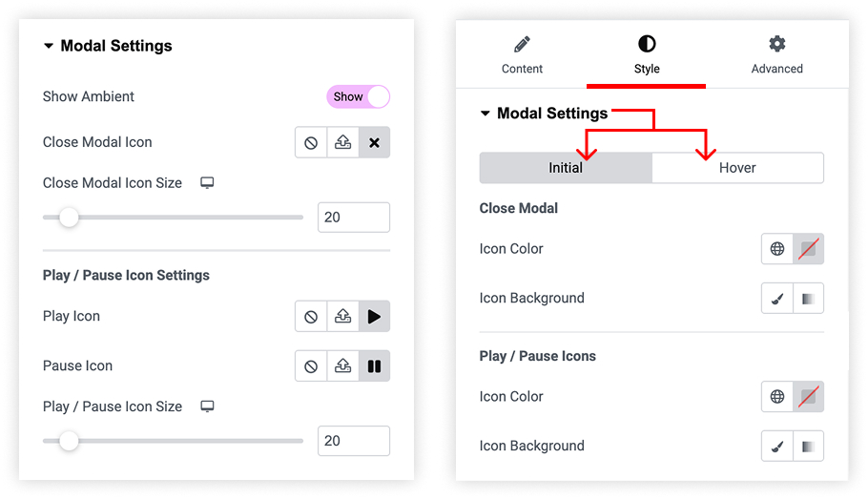Collapse left Modal Settings section

(x=49, y=46)
